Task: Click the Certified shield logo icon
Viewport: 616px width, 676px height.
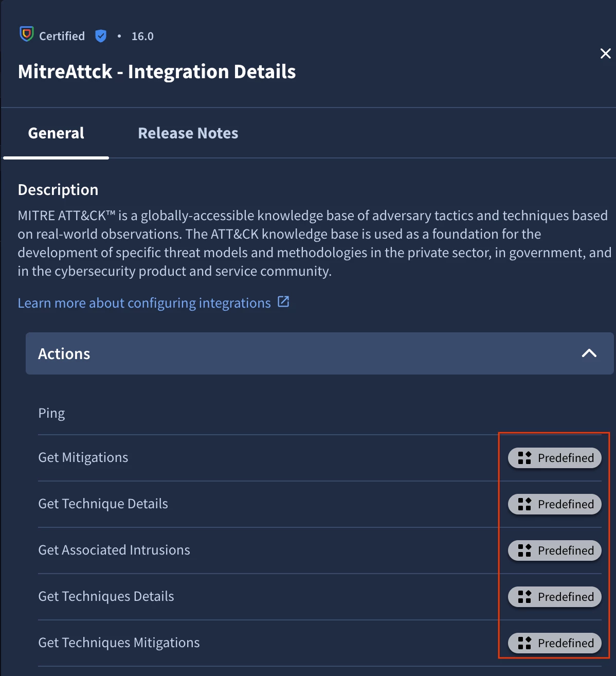Action: click(x=27, y=34)
